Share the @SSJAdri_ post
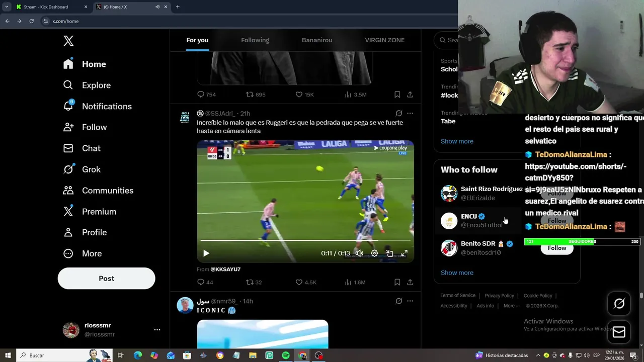Viewport: 644px width, 362px height. coord(410,282)
